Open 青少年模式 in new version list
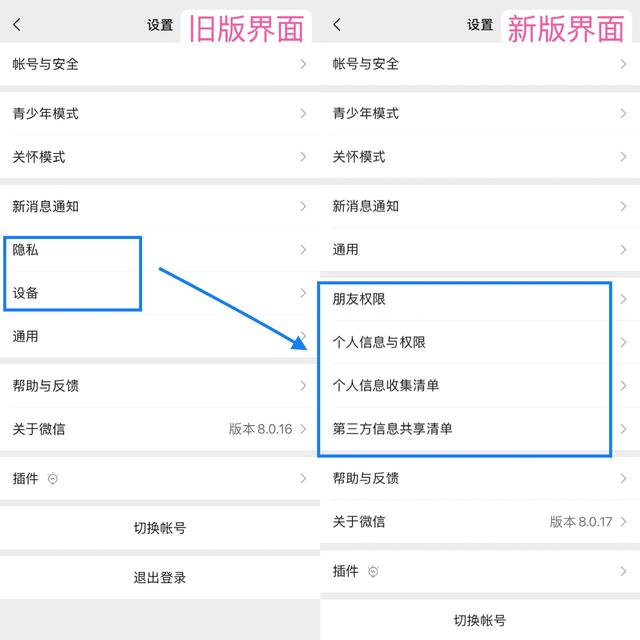The height and width of the screenshot is (640, 640). [480, 113]
